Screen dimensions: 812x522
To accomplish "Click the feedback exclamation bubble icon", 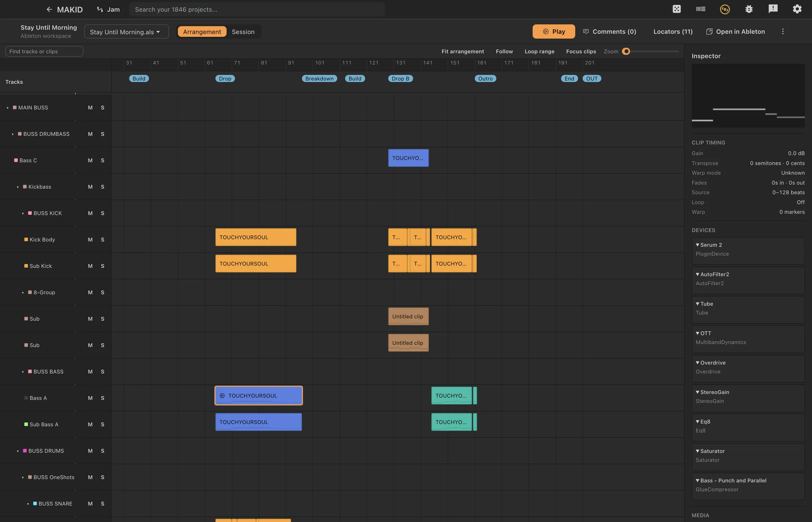I will 773,9.
